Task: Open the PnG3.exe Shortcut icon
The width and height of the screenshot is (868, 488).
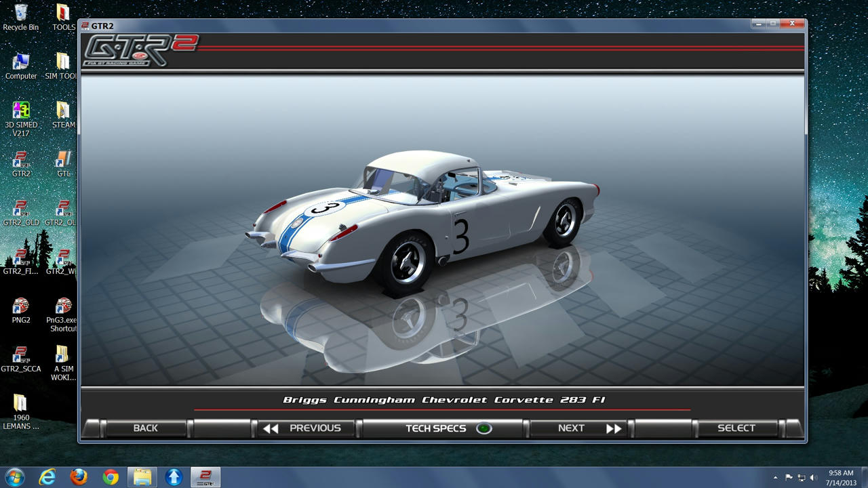Action: coord(62,314)
